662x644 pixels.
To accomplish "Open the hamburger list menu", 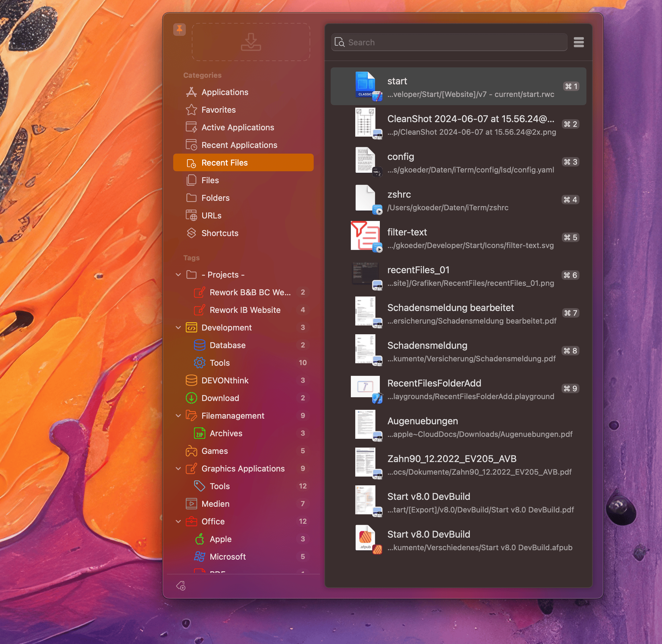I will 579,42.
